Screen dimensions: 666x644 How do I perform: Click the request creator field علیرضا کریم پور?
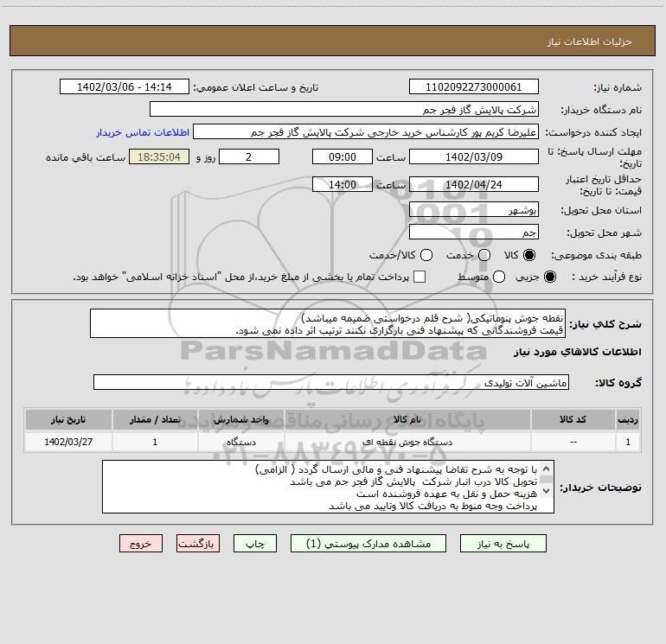click(x=366, y=132)
